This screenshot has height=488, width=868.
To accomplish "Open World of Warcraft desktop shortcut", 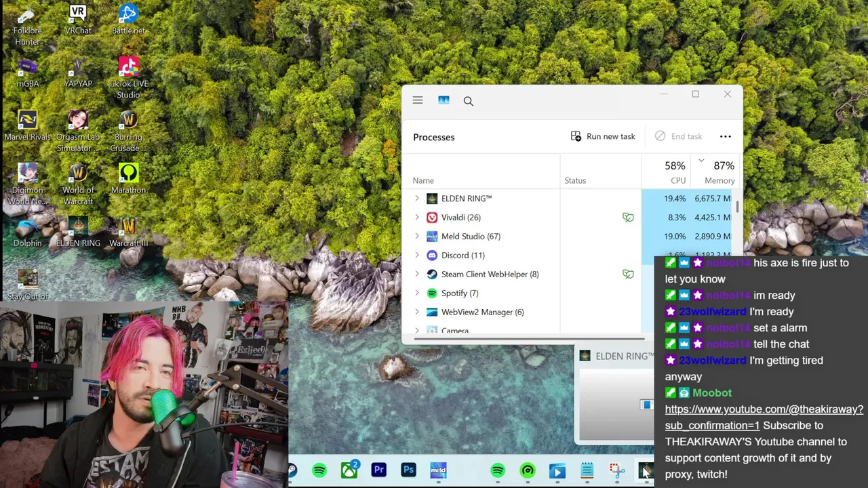I will (78, 184).
